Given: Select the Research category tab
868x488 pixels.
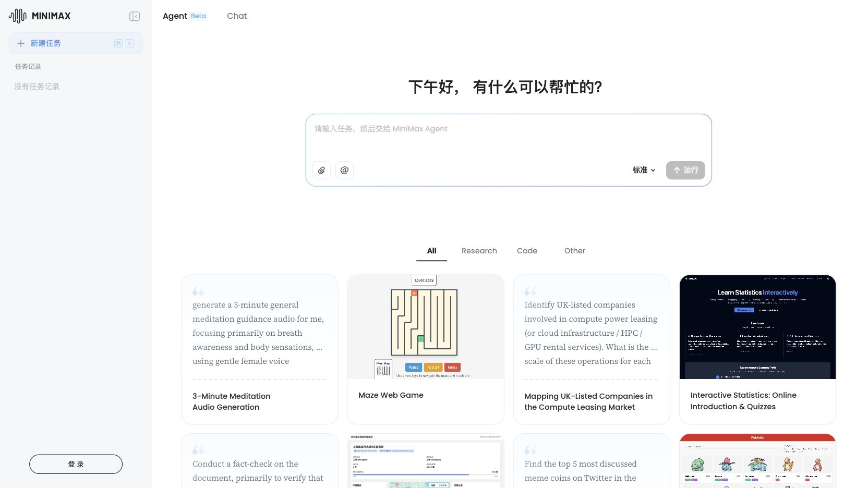Looking at the screenshot, I should (479, 251).
